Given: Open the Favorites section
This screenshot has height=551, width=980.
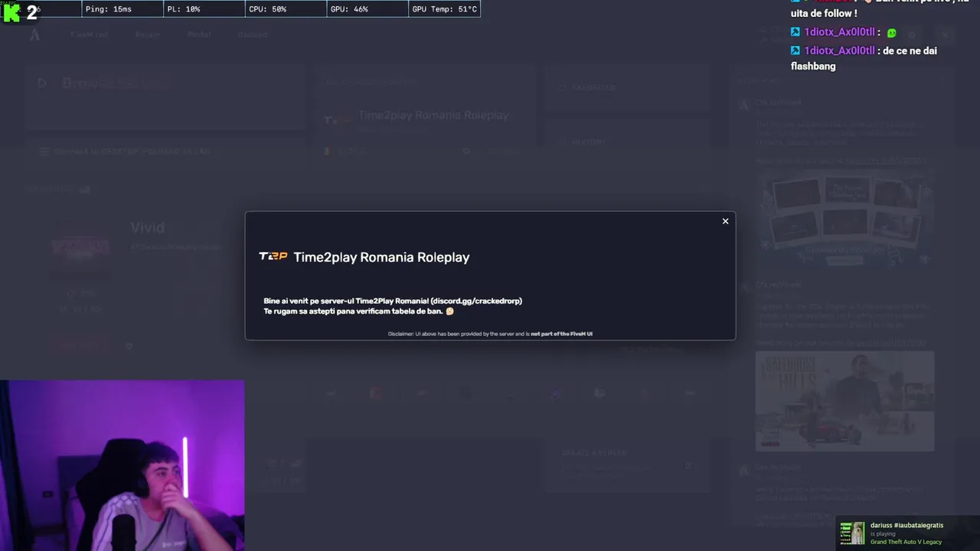Looking at the screenshot, I should pos(626,88).
